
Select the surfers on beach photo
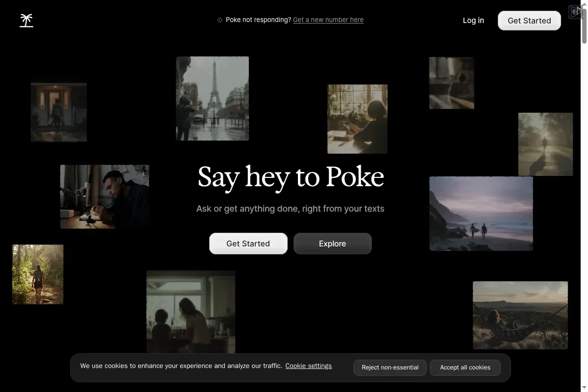(481, 214)
